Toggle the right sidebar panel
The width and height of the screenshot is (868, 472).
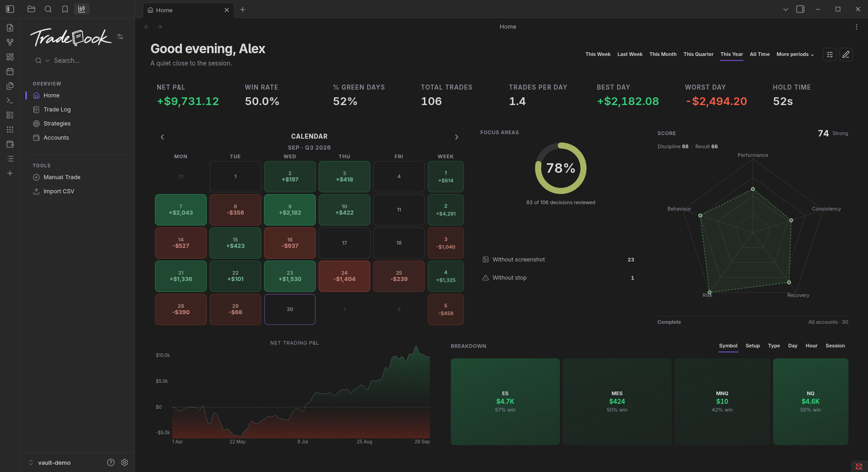pyautogui.click(x=800, y=9)
